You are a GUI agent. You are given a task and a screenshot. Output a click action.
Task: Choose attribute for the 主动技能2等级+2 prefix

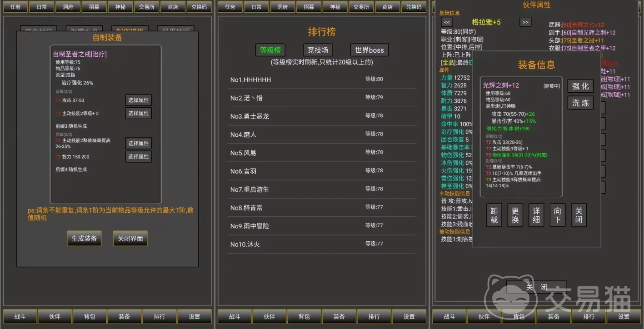[x=138, y=113]
